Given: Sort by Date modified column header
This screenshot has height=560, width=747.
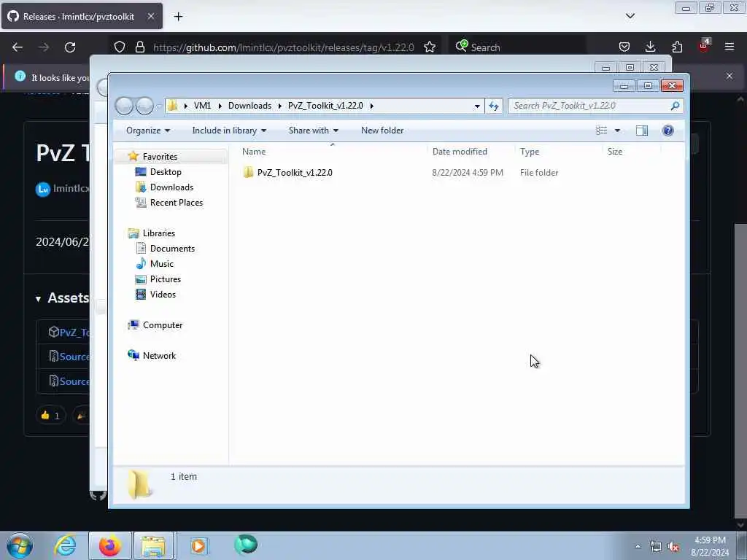Looking at the screenshot, I should (x=460, y=152).
